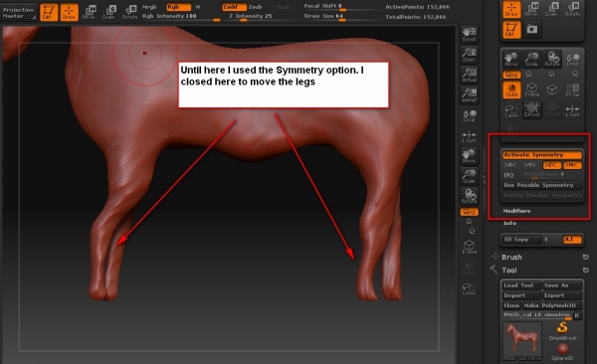
Task: Toggle the Rgb paint mode
Action: pos(178,7)
